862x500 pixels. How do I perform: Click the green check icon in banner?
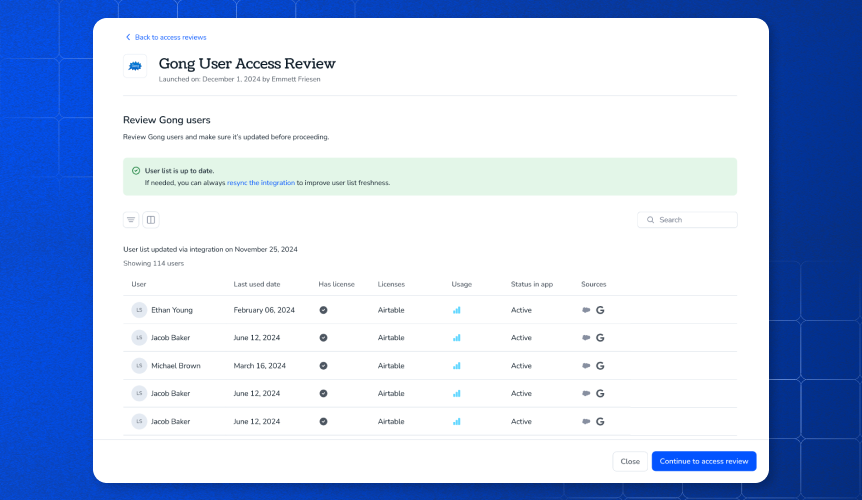point(136,171)
